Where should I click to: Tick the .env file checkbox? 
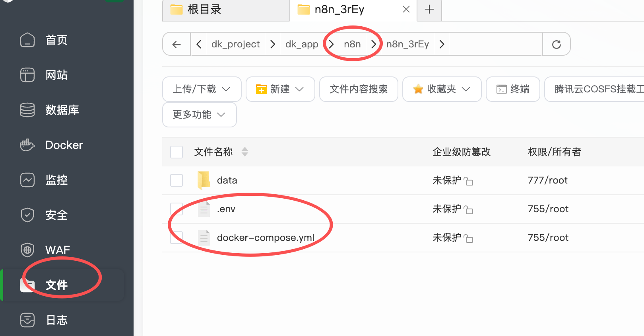tap(177, 209)
